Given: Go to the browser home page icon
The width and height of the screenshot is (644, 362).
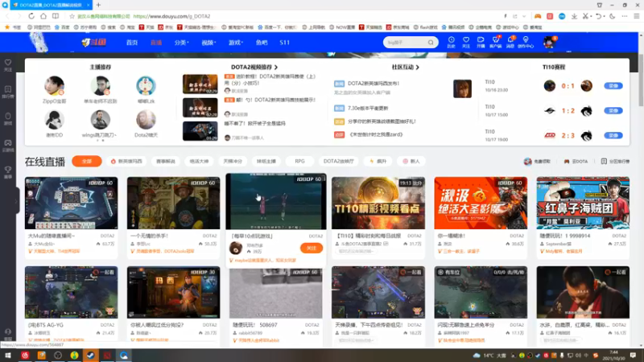Looking at the screenshot, I should coord(43,16).
